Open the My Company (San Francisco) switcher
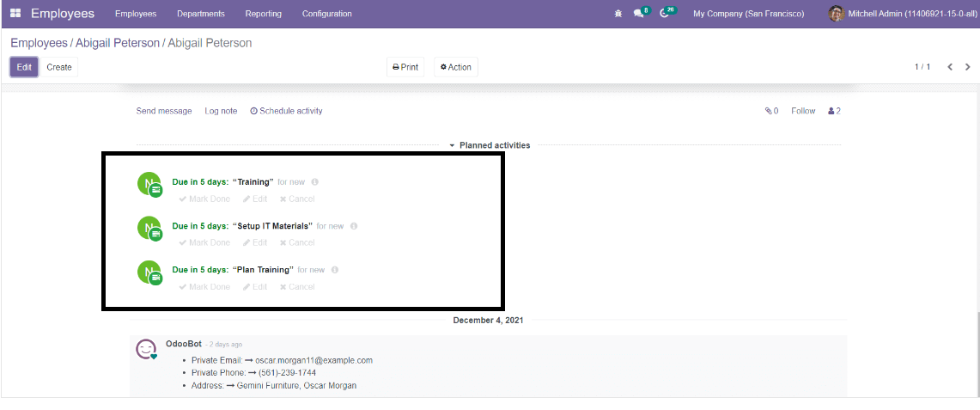This screenshot has height=410, width=980. tap(749, 14)
